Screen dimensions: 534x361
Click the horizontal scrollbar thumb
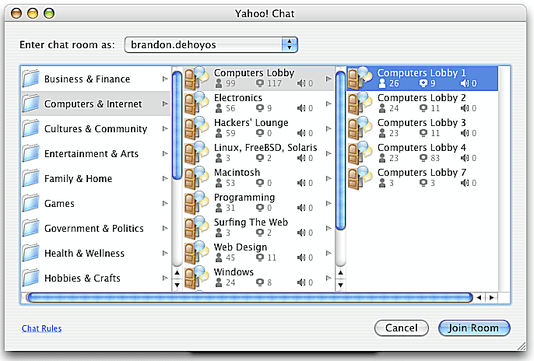pos(250,297)
